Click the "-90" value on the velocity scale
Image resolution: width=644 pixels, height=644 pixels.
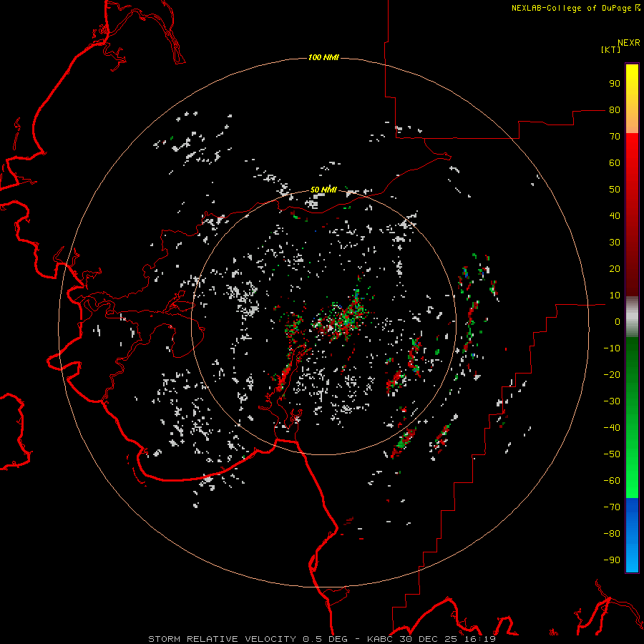[612, 560]
